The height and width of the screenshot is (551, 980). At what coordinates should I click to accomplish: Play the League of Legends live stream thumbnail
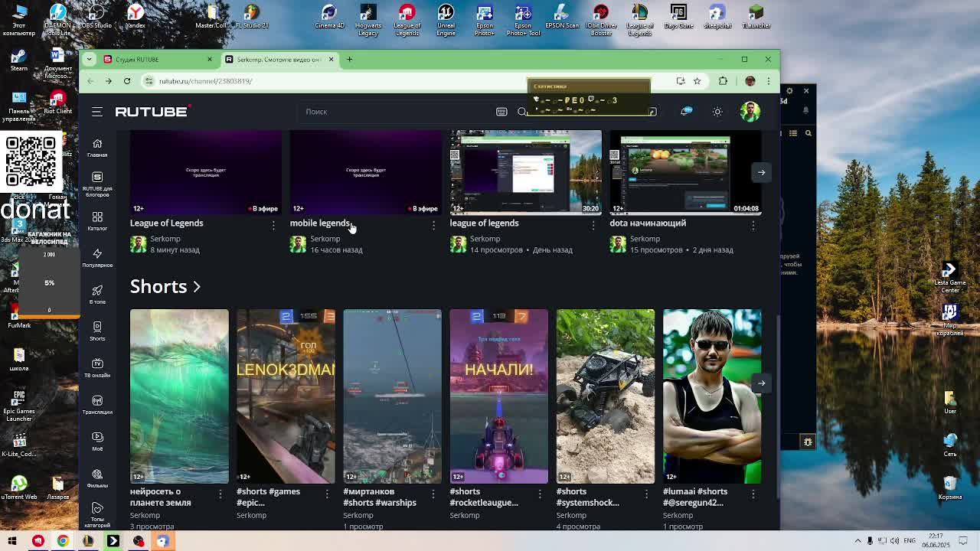[205, 172]
